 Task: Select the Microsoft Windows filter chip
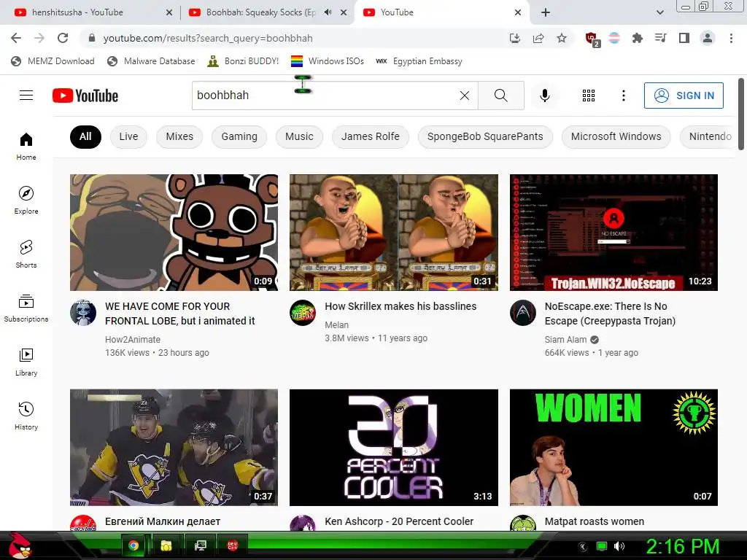616,136
